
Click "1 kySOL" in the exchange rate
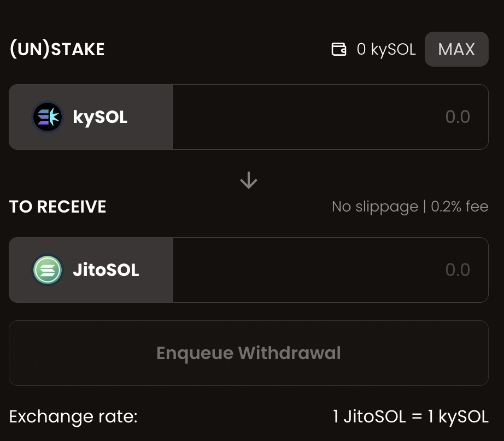point(458,417)
